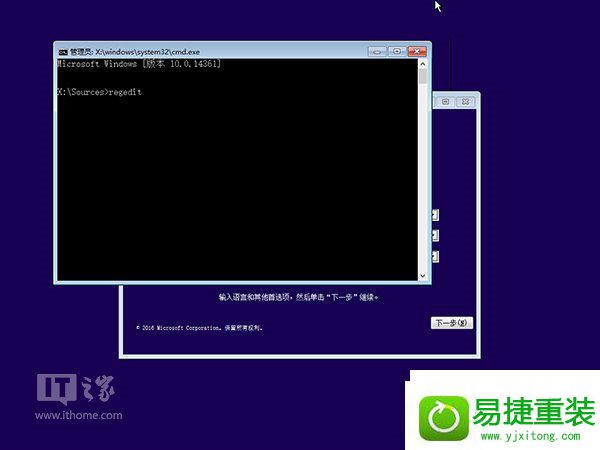The height and width of the screenshot is (450, 600).
Task: Click the scroll-down arrow in command prompt
Action: [x=423, y=275]
